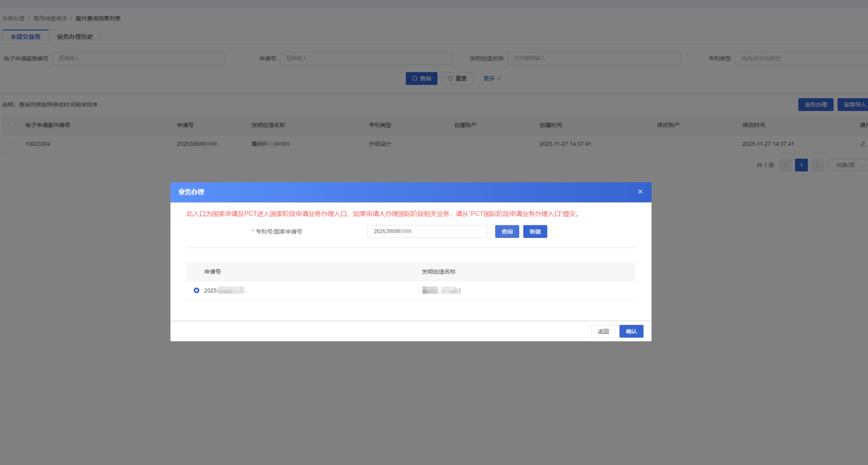
Task: Go to the next page with the arrow icon
Action: click(817, 165)
